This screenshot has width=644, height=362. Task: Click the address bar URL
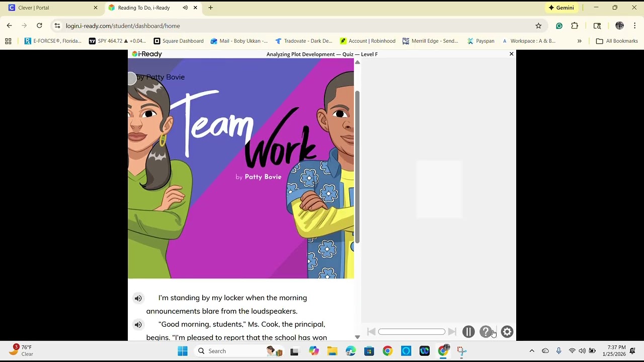tap(123, 26)
